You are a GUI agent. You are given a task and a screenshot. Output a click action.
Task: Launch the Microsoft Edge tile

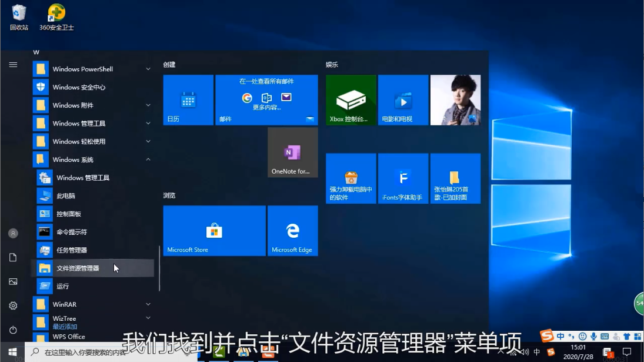pos(292,231)
